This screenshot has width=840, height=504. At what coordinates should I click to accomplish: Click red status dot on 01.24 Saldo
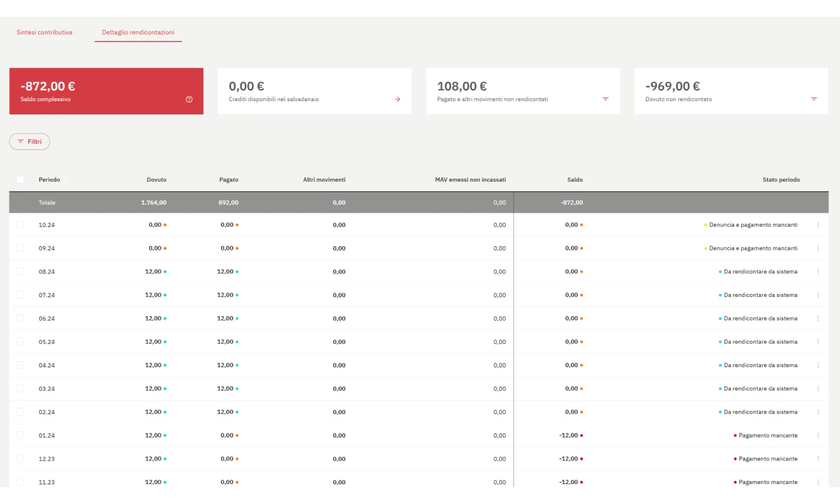point(582,436)
